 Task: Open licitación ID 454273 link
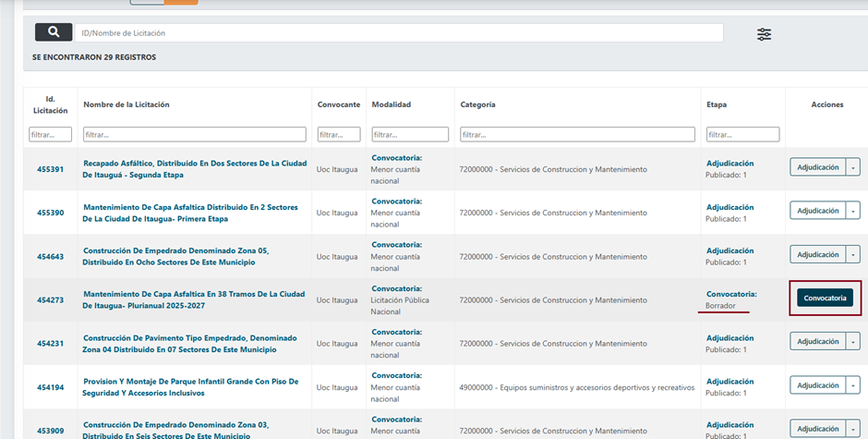(x=50, y=299)
